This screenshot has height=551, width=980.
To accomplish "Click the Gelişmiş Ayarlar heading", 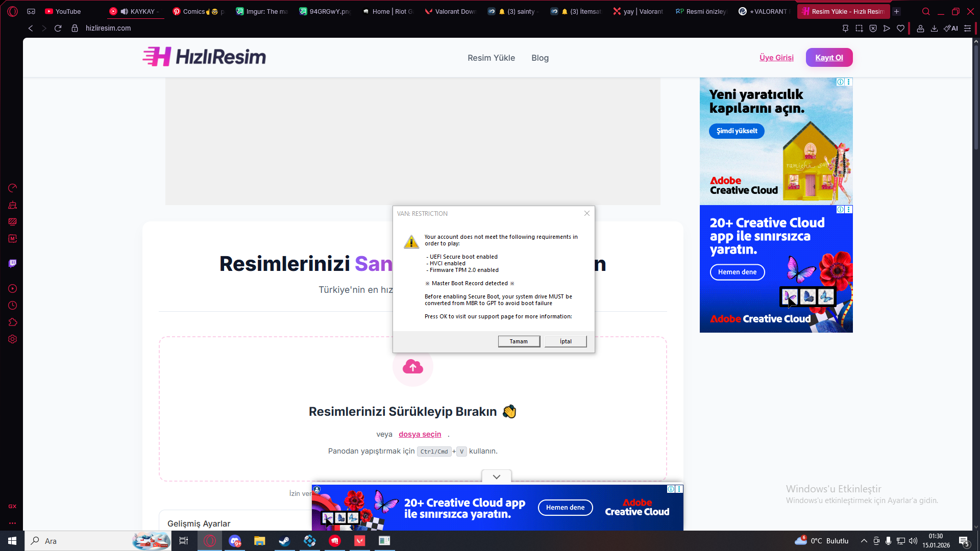I will pos(199,523).
